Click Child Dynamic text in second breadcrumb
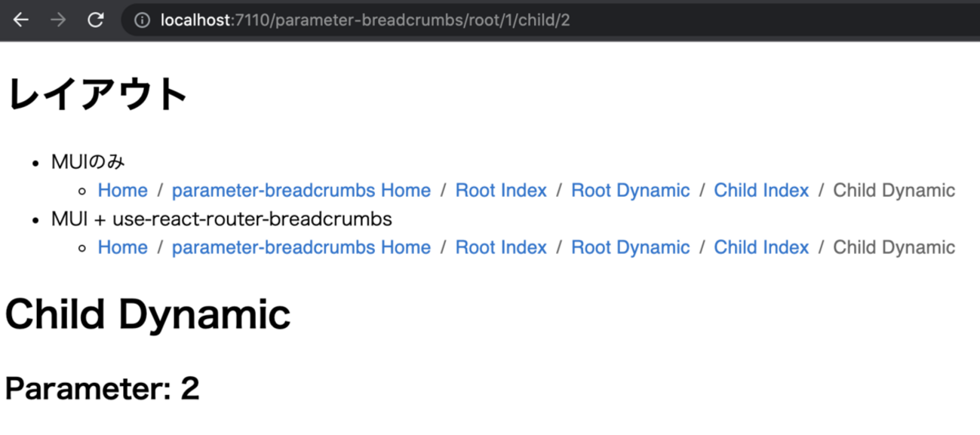 pyautogui.click(x=893, y=247)
